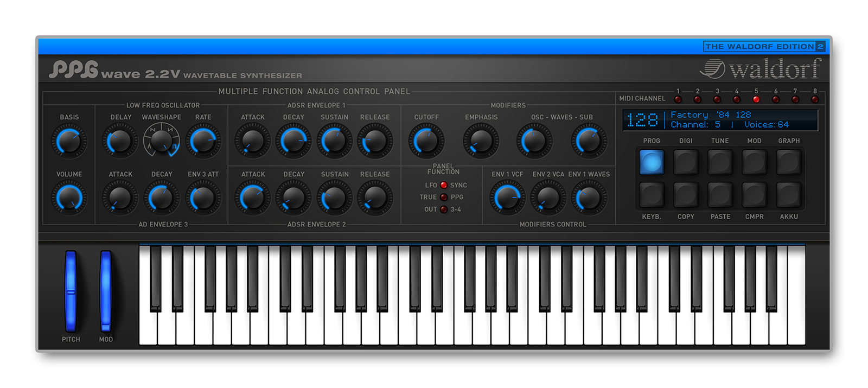Click the program number 128 on the display
The image size is (868, 388).
(642, 120)
